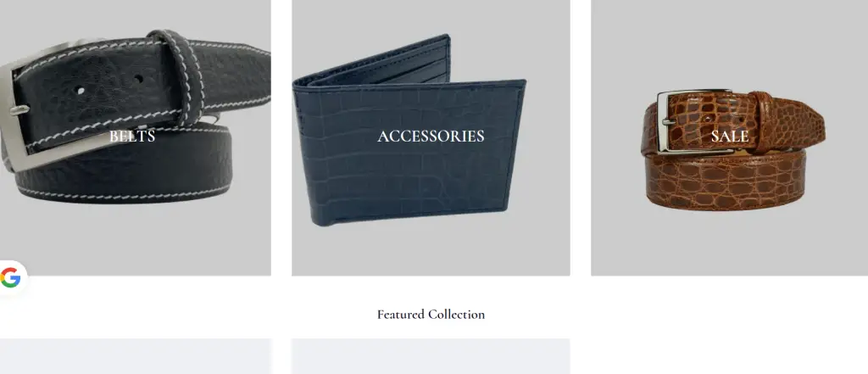This screenshot has width=868, height=374.
Task: Open the SALE category label
Action: click(x=730, y=136)
